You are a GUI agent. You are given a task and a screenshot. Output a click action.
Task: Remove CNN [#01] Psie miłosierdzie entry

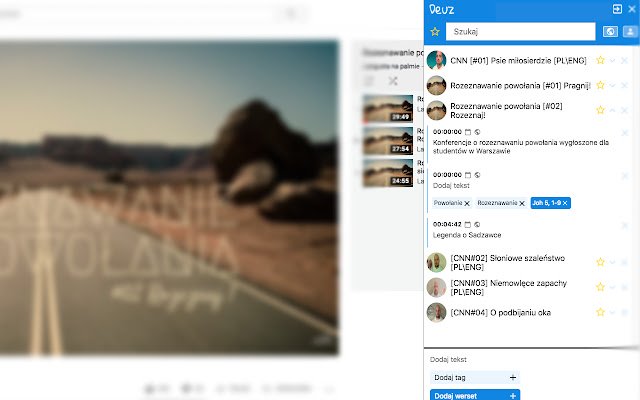[624, 60]
